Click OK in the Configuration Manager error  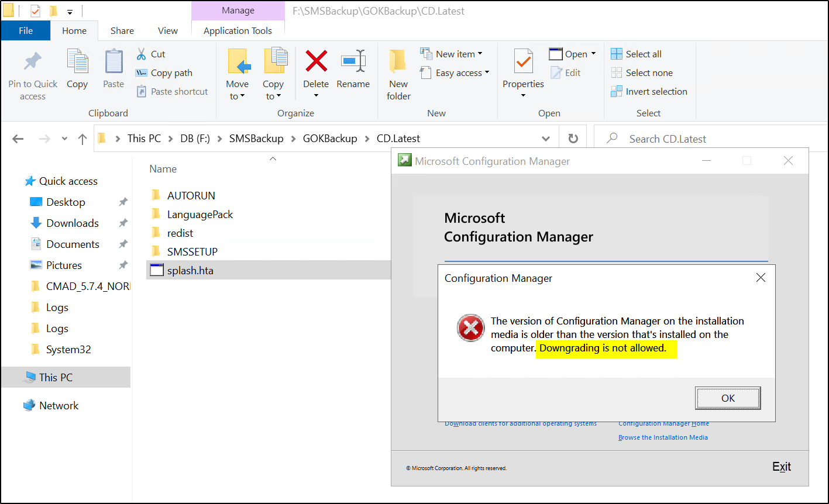[728, 398]
